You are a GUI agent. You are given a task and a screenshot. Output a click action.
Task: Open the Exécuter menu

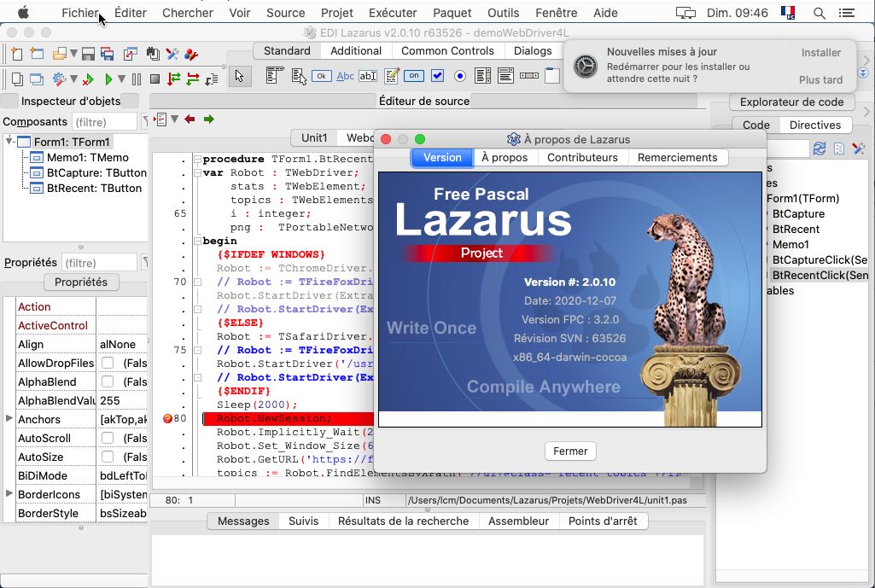tap(393, 13)
